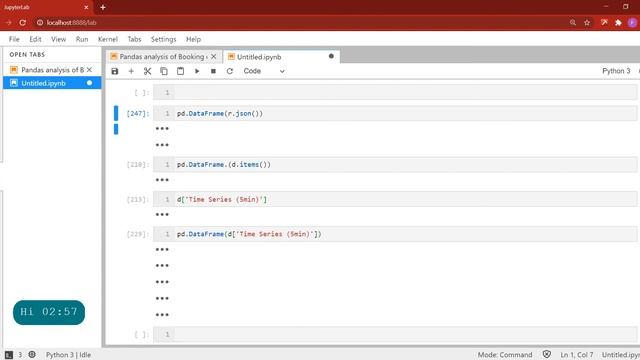
Task: Open the Edit menu
Action: (35, 39)
